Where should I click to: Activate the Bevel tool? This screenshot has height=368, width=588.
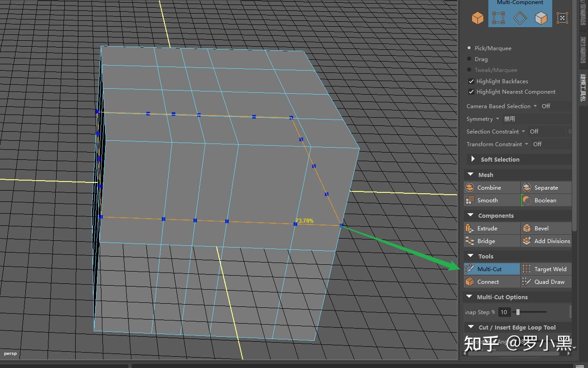point(546,228)
